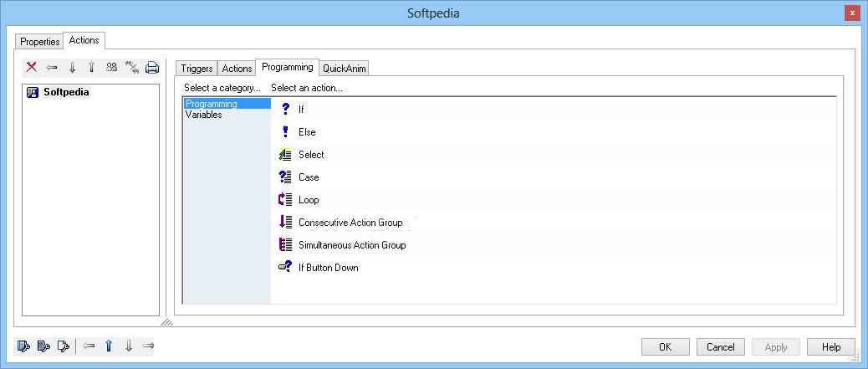Click the Loop action icon

(285, 200)
